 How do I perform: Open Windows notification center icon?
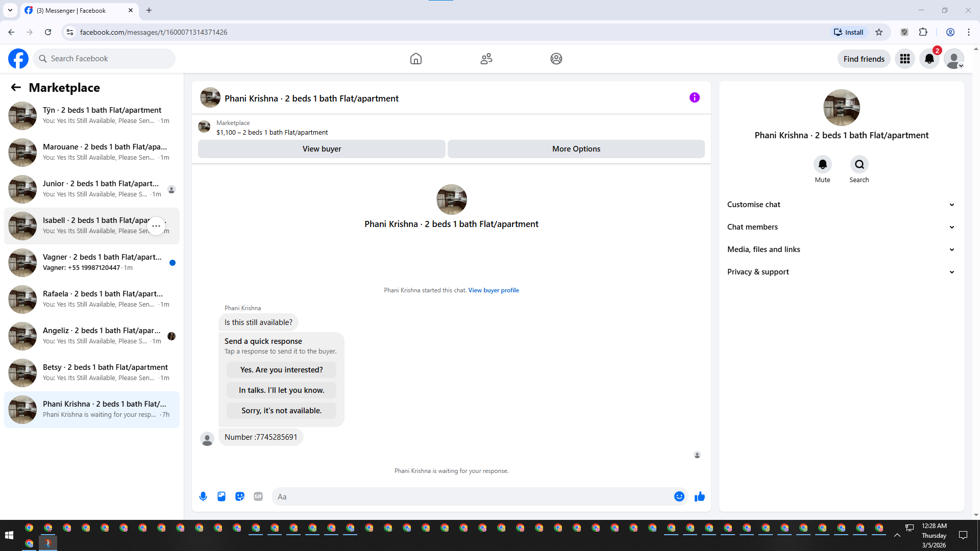(x=963, y=535)
